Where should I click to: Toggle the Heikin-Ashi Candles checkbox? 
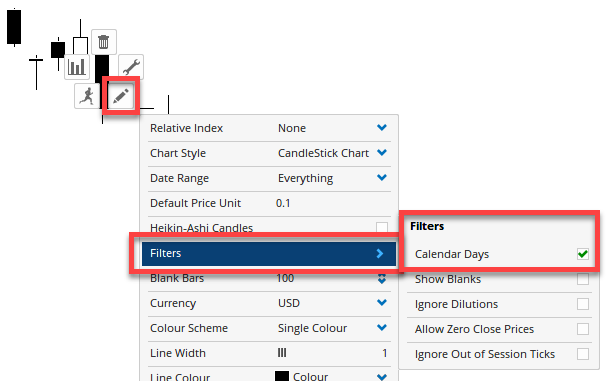tap(382, 228)
